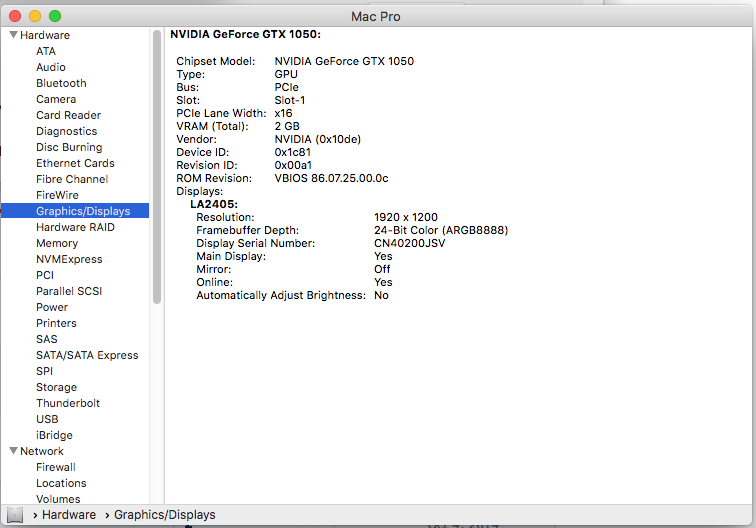Click the ROM Revision VBIOS value
The width and height of the screenshot is (756, 528).
coord(332,178)
